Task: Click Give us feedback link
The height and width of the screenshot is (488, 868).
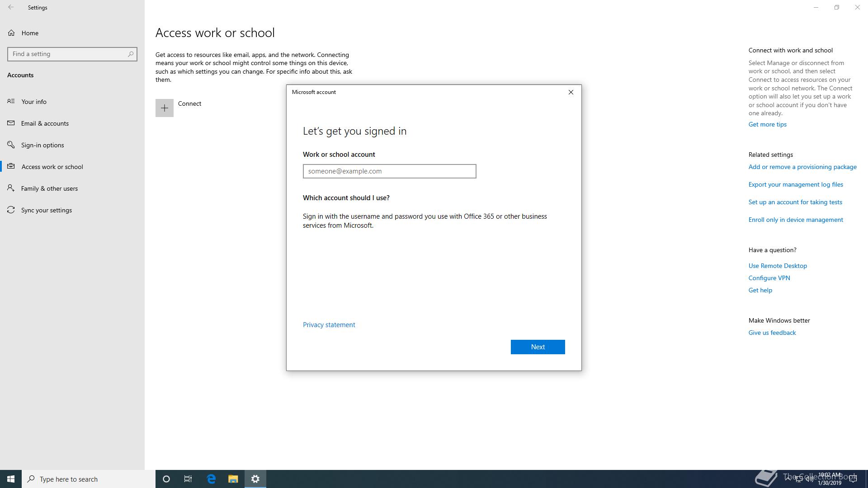Action: [772, 333]
